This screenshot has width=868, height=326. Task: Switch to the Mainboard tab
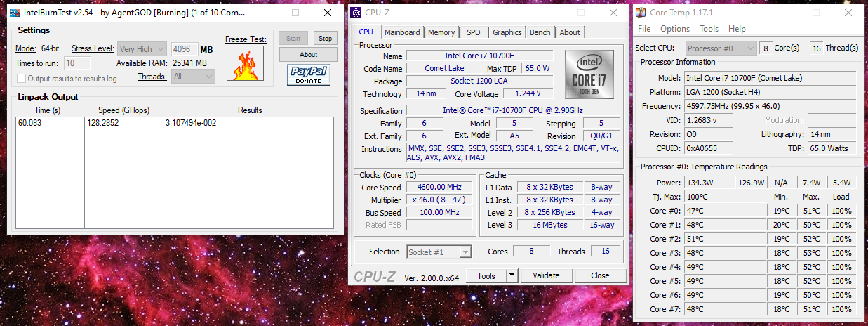(402, 32)
